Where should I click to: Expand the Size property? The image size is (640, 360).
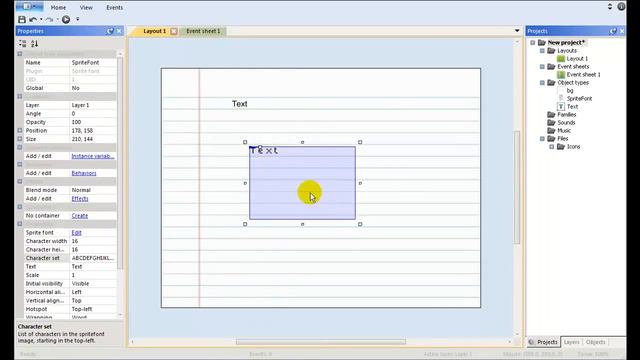click(x=20, y=139)
